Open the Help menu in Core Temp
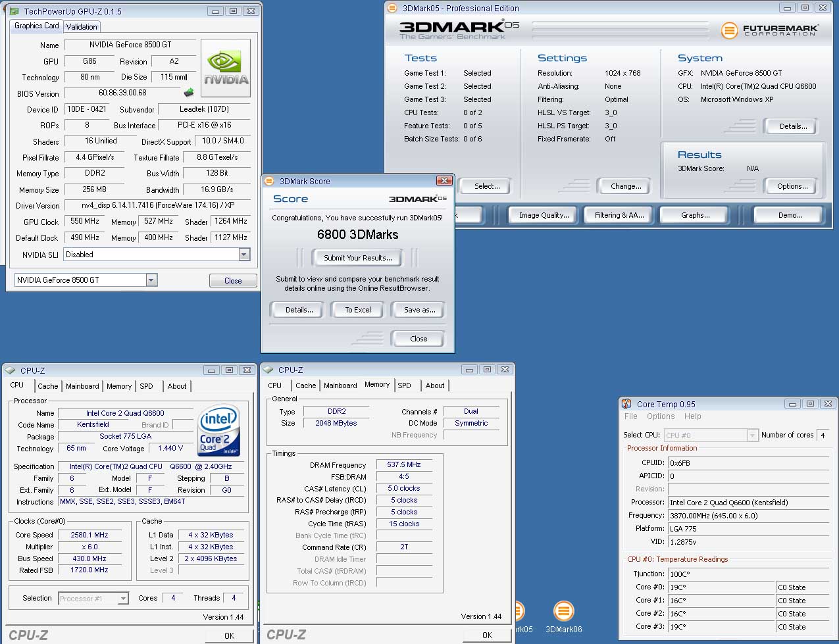 (692, 416)
